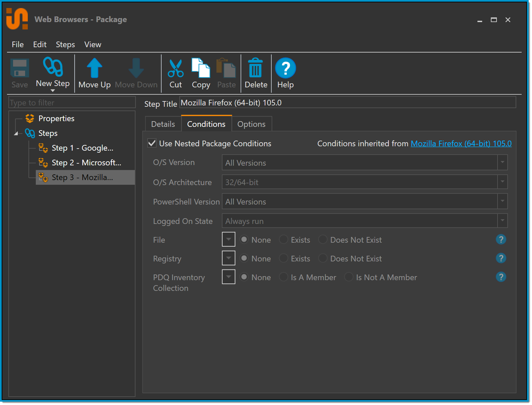Collapse the Steps tree node
532x405 pixels.
click(x=16, y=134)
